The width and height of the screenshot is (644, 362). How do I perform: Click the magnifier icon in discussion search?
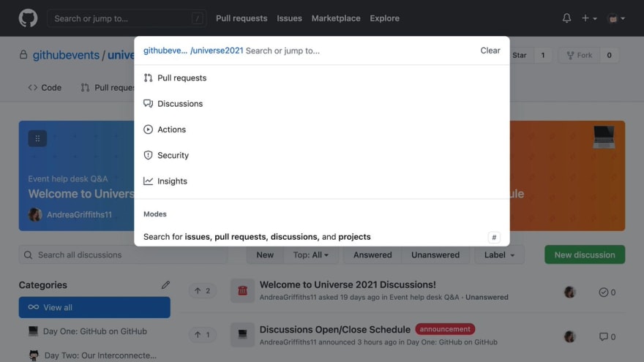tap(28, 255)
